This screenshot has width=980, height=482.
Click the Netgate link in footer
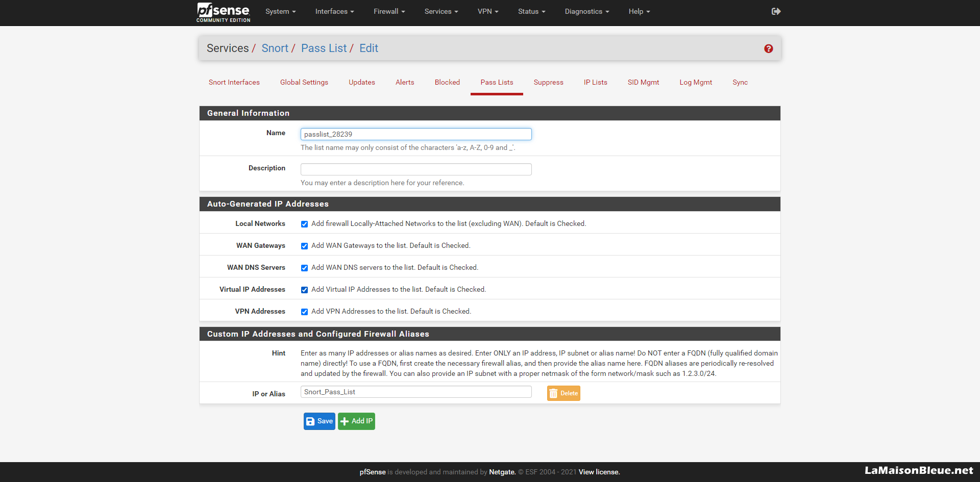[x=502, y=472]
